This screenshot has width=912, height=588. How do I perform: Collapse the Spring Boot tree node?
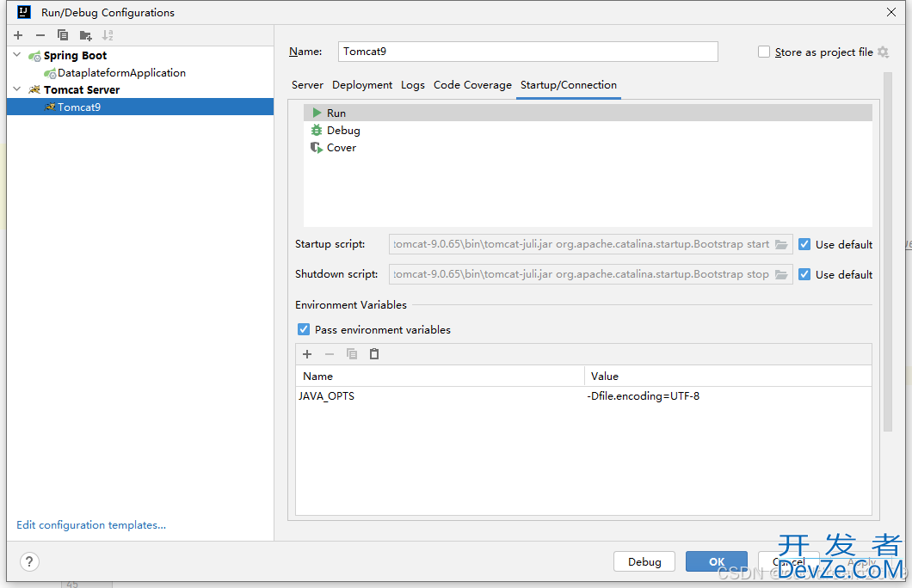click(17, 55)
